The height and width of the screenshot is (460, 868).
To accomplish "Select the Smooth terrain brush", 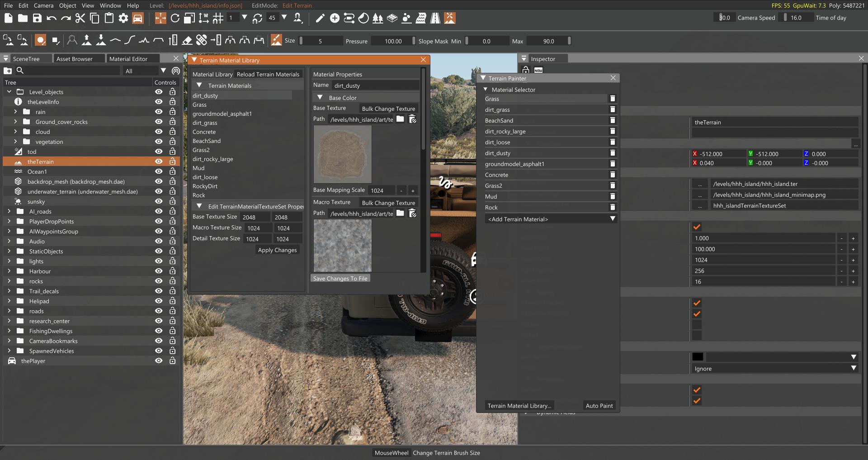I will coord(115,40).
